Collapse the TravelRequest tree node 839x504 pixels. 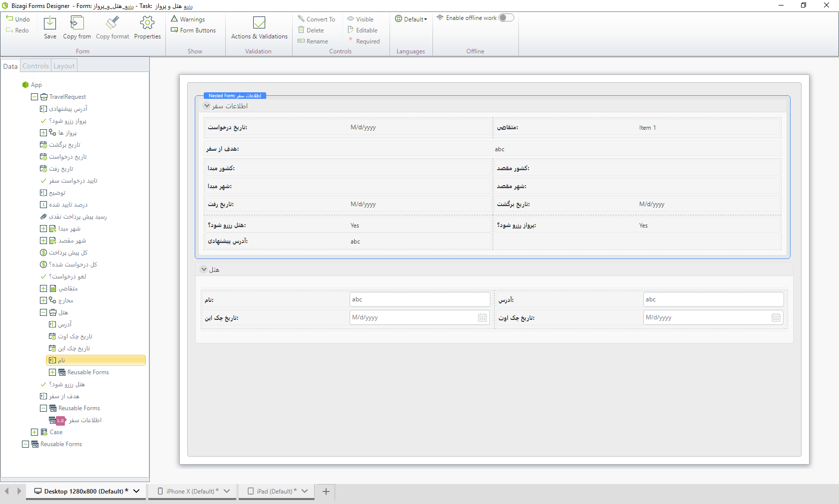pos(34,97)
